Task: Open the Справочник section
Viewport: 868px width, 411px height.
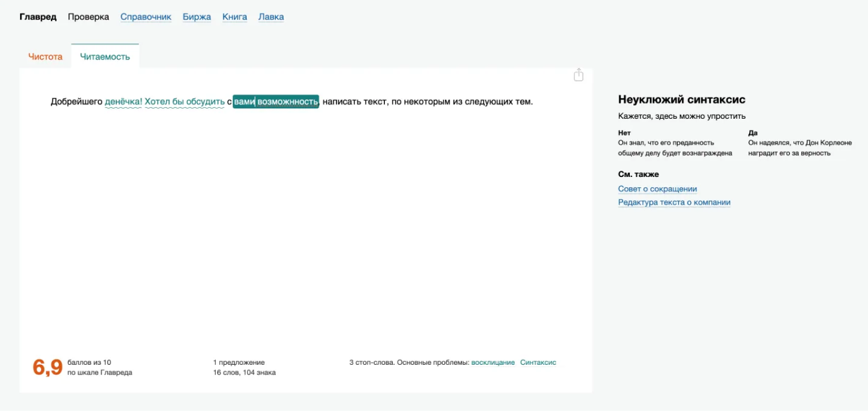Action: [146, 17]
